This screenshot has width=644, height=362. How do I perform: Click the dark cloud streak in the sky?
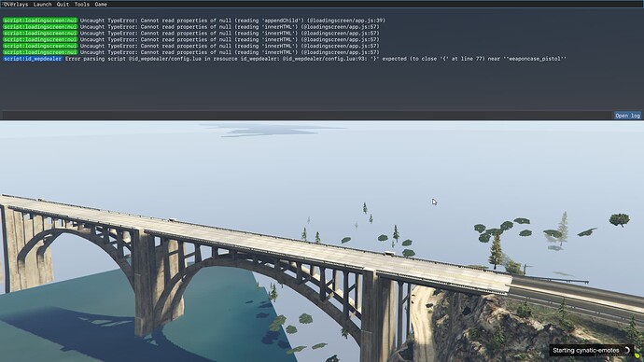(x=267, y=130)
